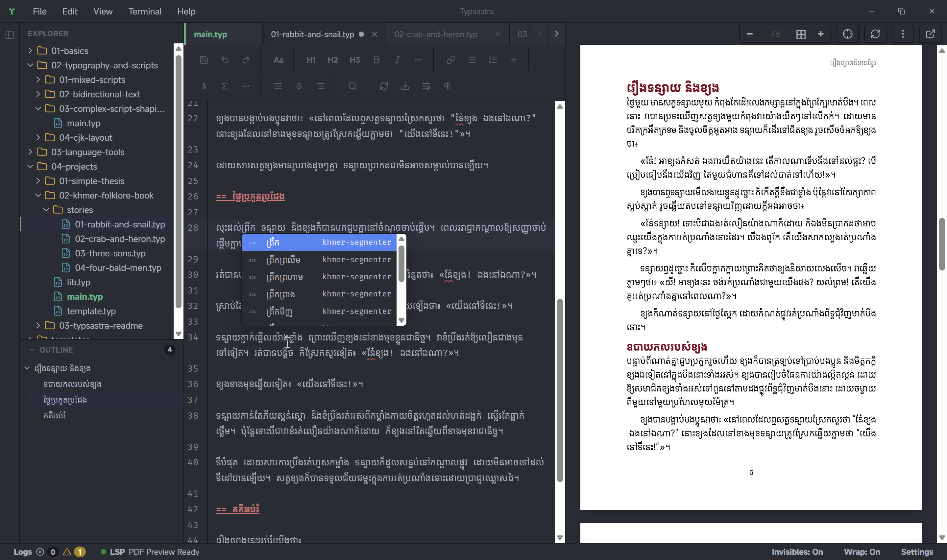Undo the last edit via toolbar
The image size is (947, 560).
[225, 59]
